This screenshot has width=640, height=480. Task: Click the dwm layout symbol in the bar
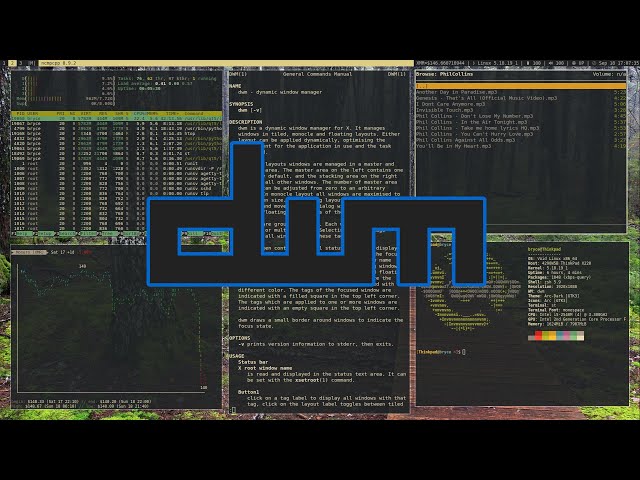click(x=31, y=63)
